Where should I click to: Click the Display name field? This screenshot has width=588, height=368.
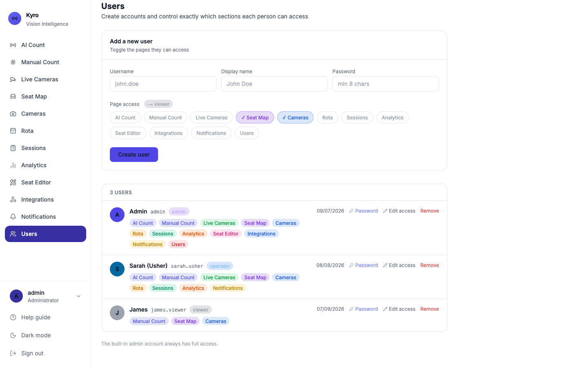pos(274,84)
